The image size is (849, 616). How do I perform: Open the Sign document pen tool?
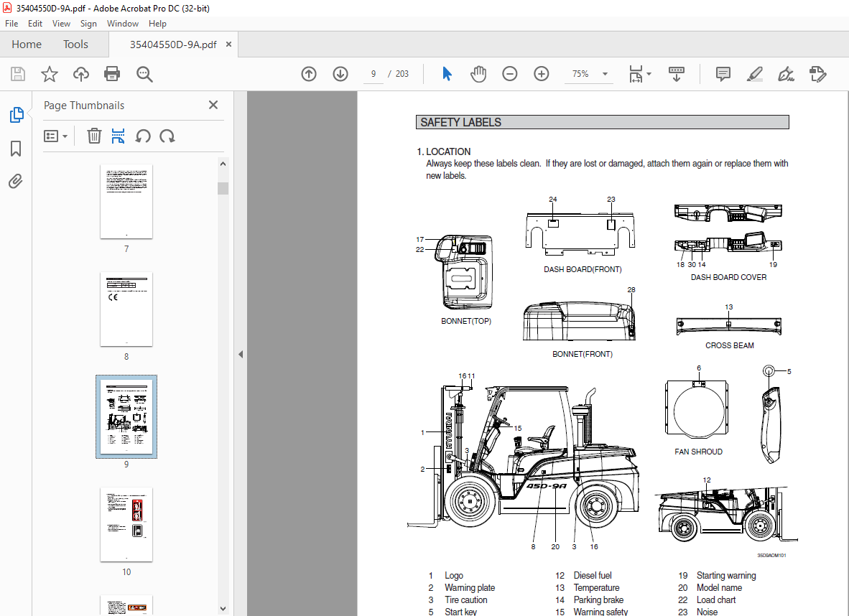[x=786, y=74]
